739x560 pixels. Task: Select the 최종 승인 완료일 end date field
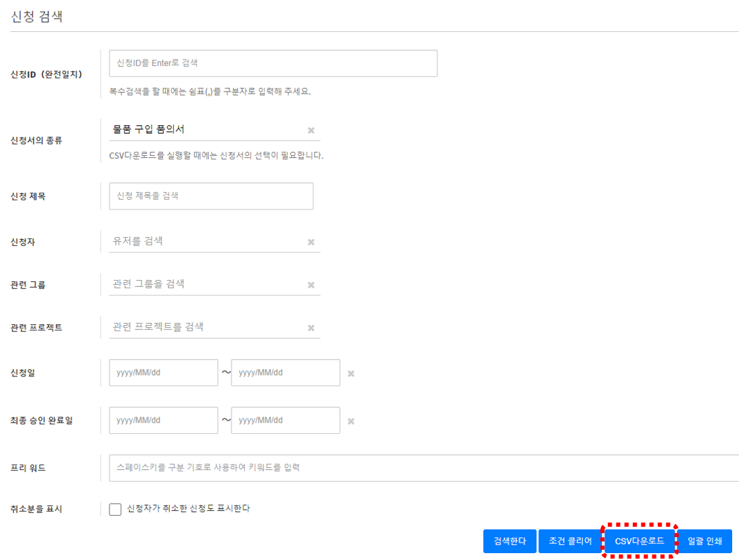point(285,421)
